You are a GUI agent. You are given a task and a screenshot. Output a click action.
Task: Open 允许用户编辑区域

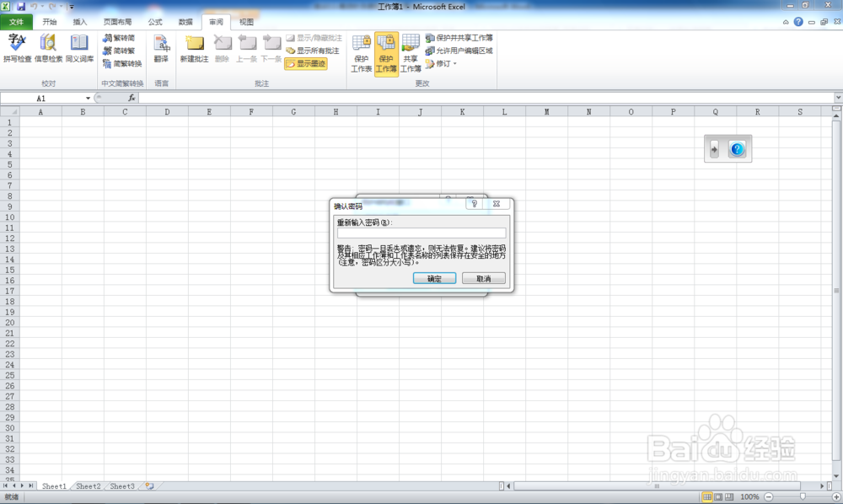[x=459, y=51]
